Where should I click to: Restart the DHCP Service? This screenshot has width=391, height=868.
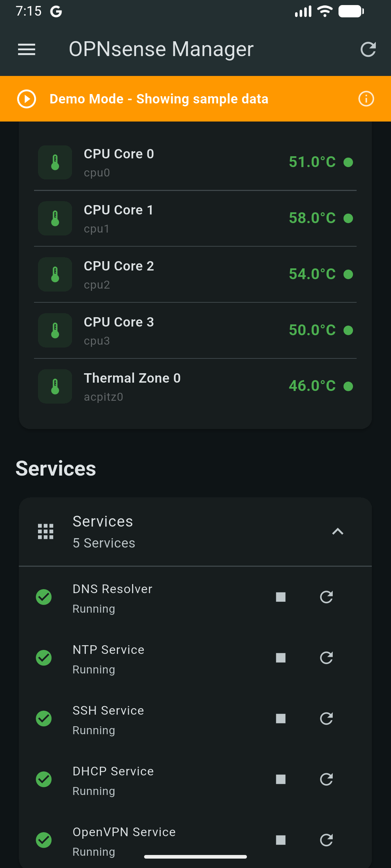(326, 779)
